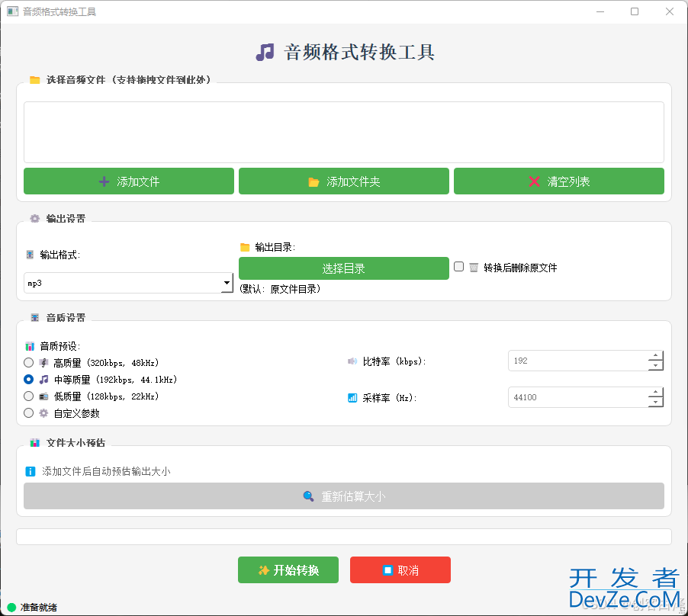Click the 开始转换 button
Viewport: 688px width, 616px height.
[288, 570]
